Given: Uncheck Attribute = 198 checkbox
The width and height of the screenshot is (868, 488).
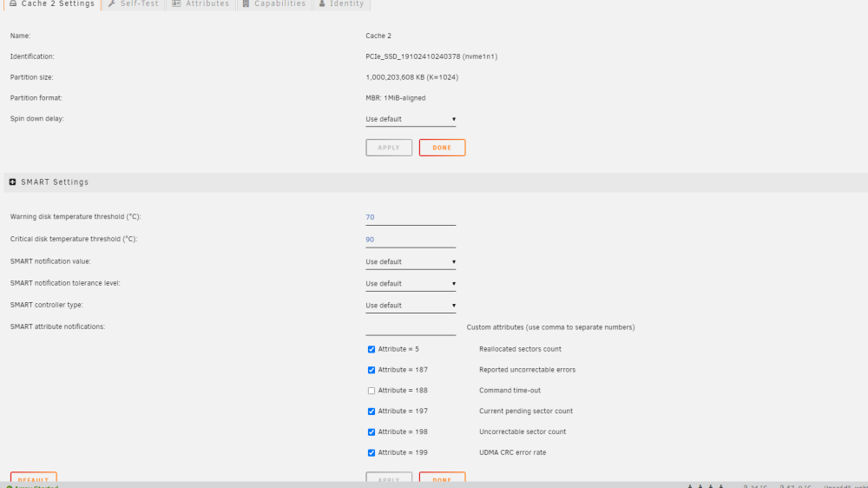Looking at the screenshot, I should pyautogui.click(x=372, y=432).
